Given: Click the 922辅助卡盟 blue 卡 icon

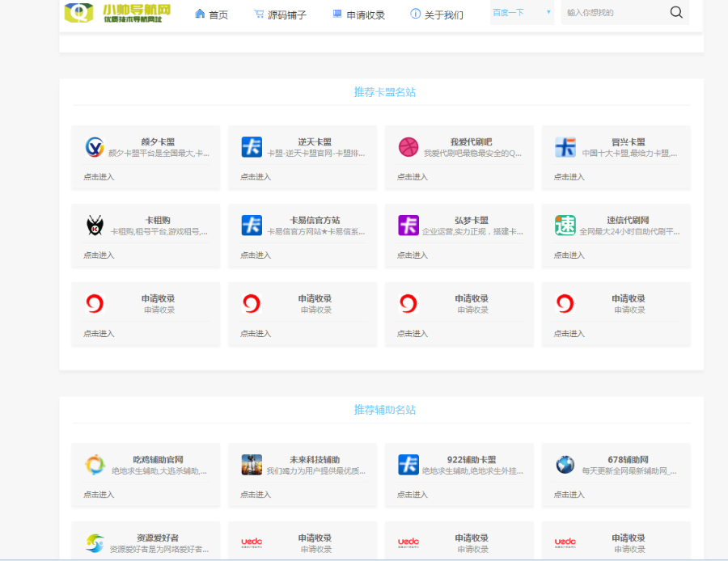Looking at the screenshot, I should tap(408, 465).
